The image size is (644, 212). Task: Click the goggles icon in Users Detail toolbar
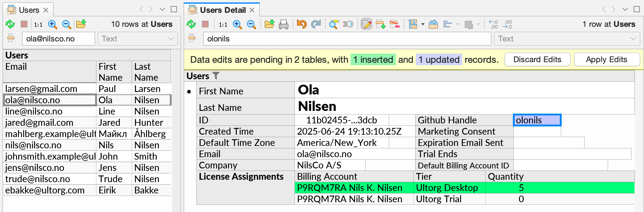348,24
